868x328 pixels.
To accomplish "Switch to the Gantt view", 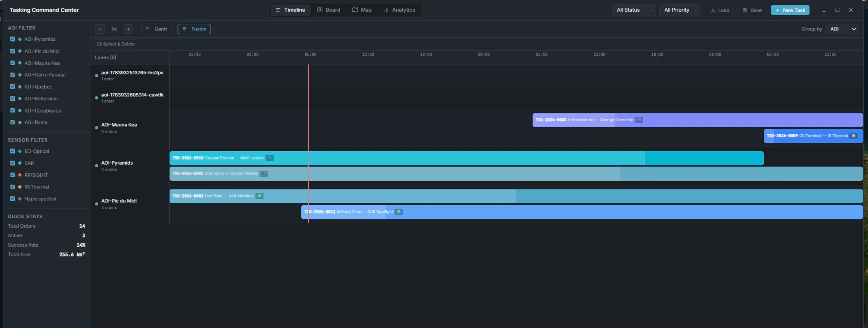I will tap(156, 29).
